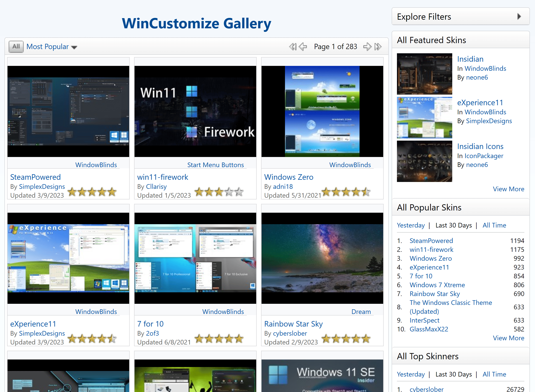Viewport: 535px width, 392px height.
Task: Visit SimplexDesigns author profile
Action: tap(42, 187)
